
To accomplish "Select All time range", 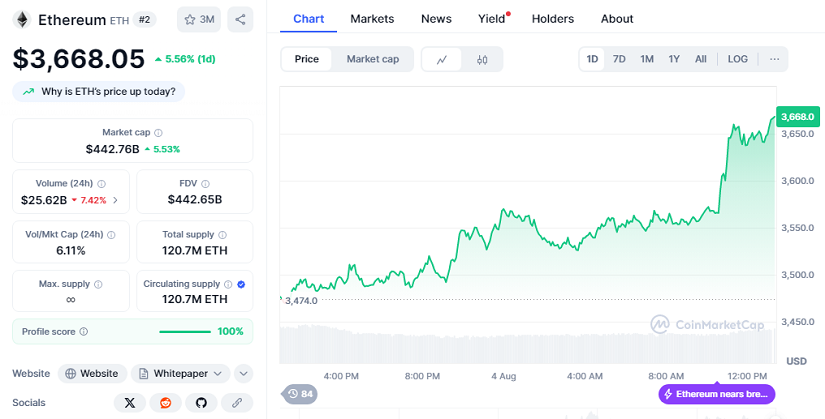I will (x=701, y=59).
